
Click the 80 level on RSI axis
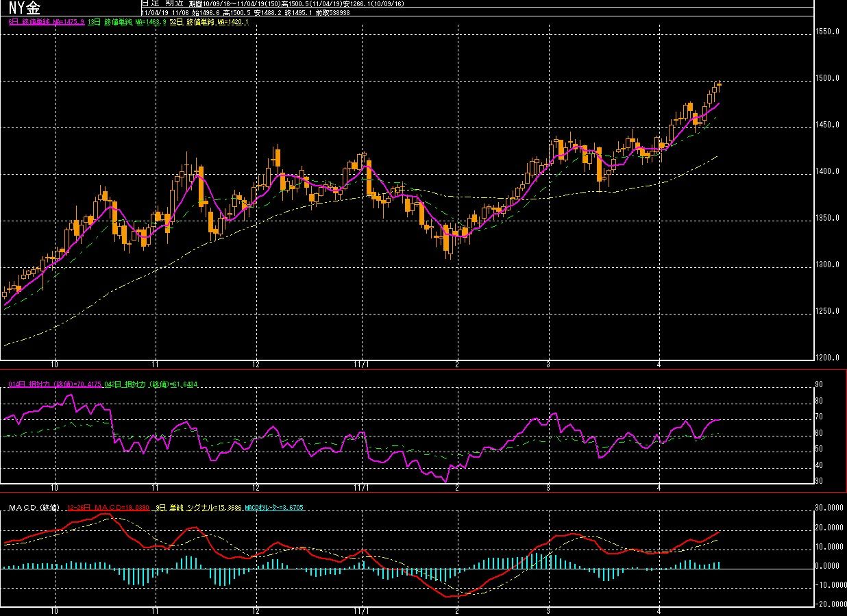pos(818,401)
